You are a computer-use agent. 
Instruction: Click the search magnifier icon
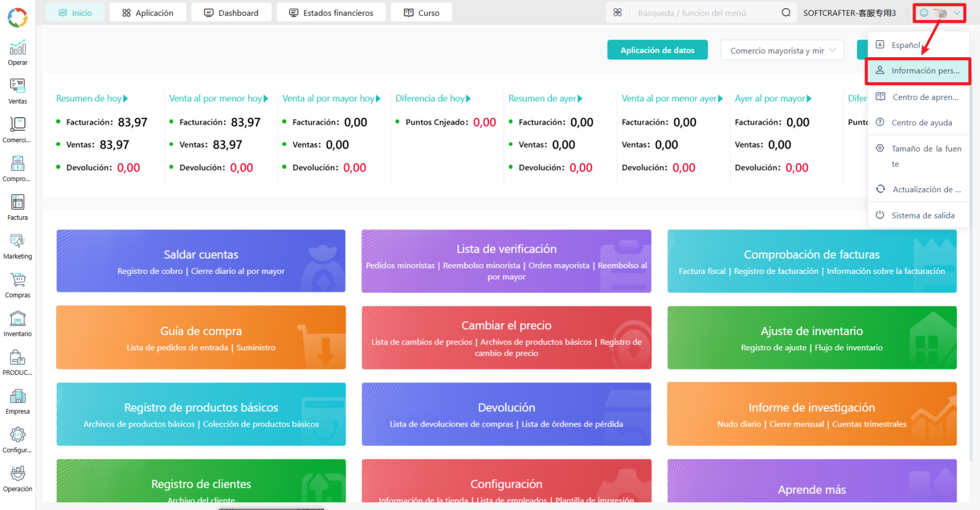coord(786,13)
